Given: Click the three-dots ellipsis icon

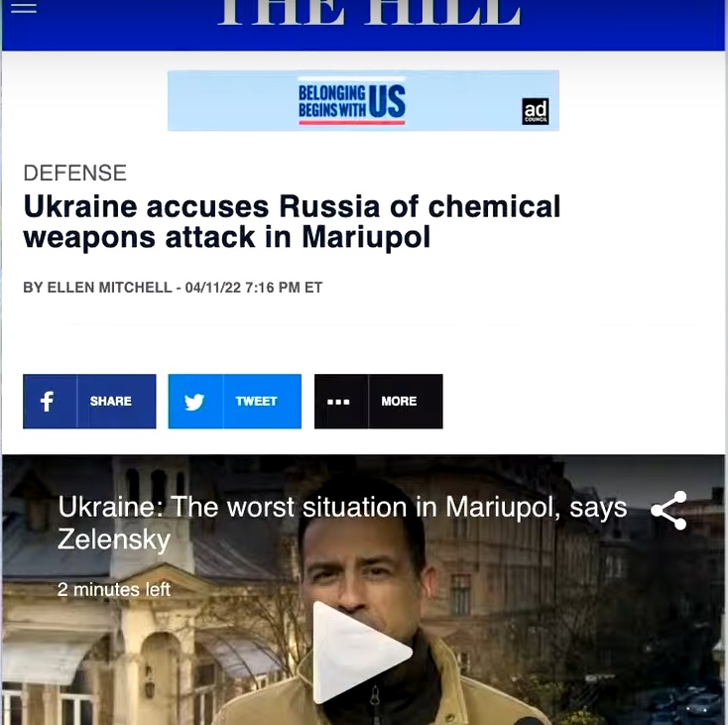Looking at the screenshot, I should coord(339,402).
